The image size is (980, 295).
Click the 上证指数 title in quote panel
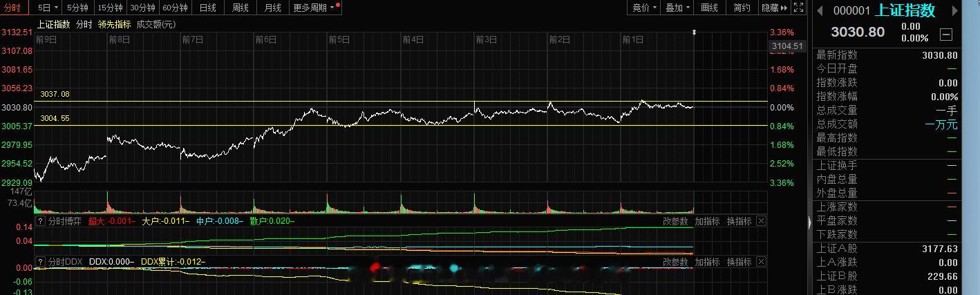point(905,10)
